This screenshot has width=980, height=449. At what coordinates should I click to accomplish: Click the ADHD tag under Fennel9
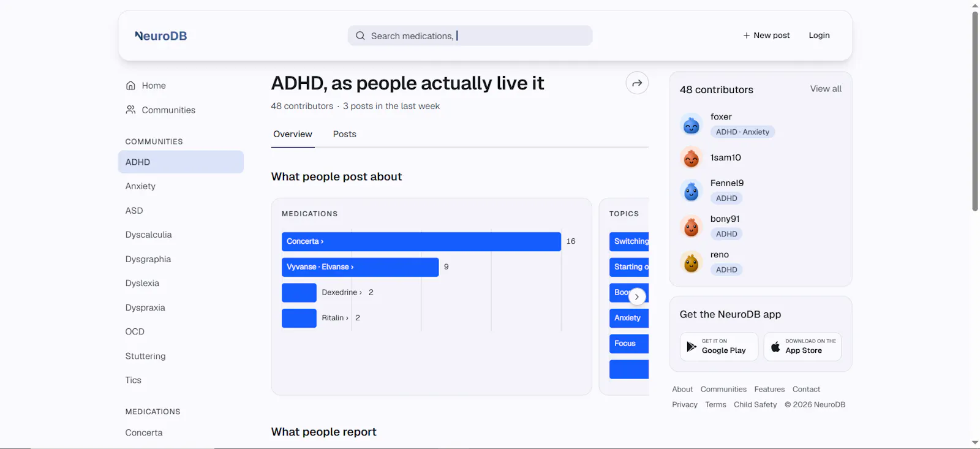(x=726, y=198)
